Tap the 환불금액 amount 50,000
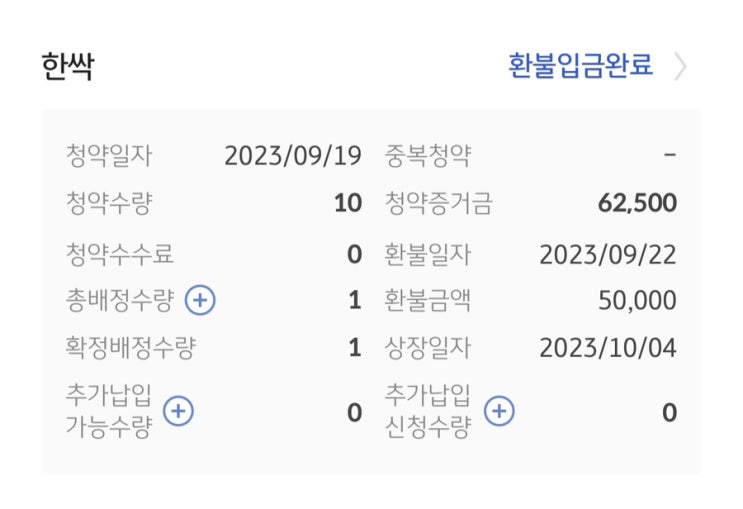743x509 pixels. [637, 300]
